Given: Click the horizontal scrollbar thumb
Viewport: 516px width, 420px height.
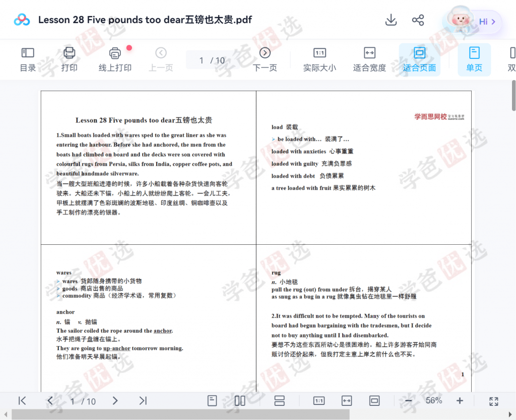Looking at the screenshot, I should point(180,414).
